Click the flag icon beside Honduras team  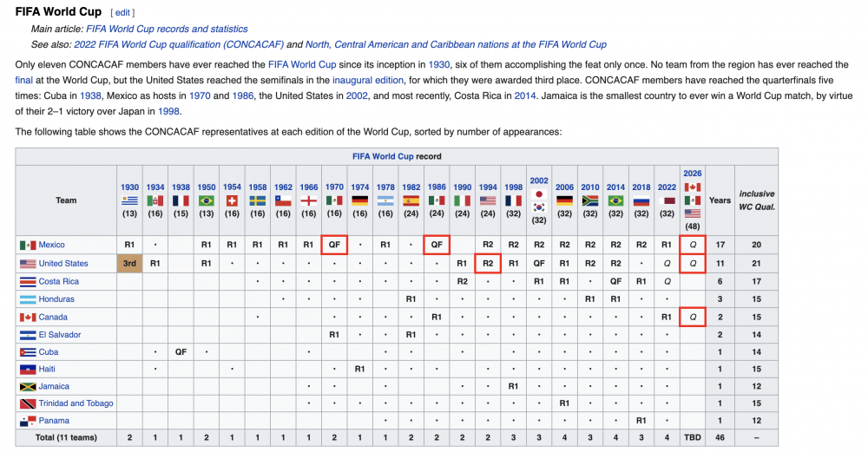coord(28,299)
